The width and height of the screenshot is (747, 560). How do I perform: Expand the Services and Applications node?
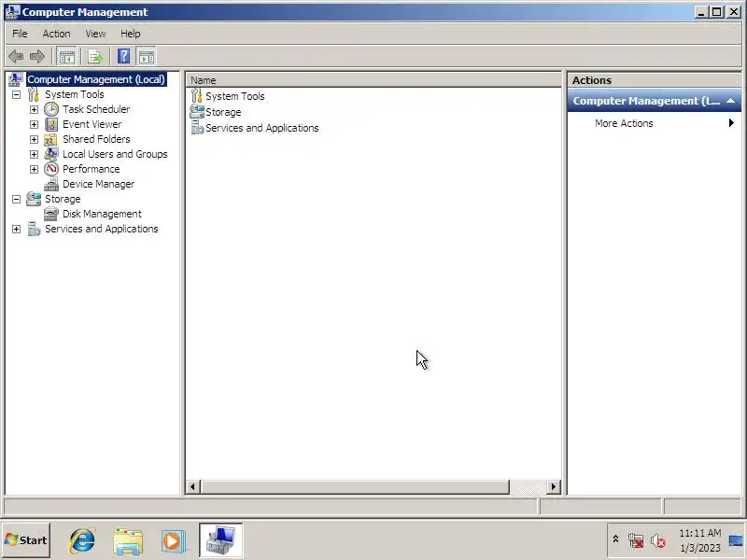[16, 229]
